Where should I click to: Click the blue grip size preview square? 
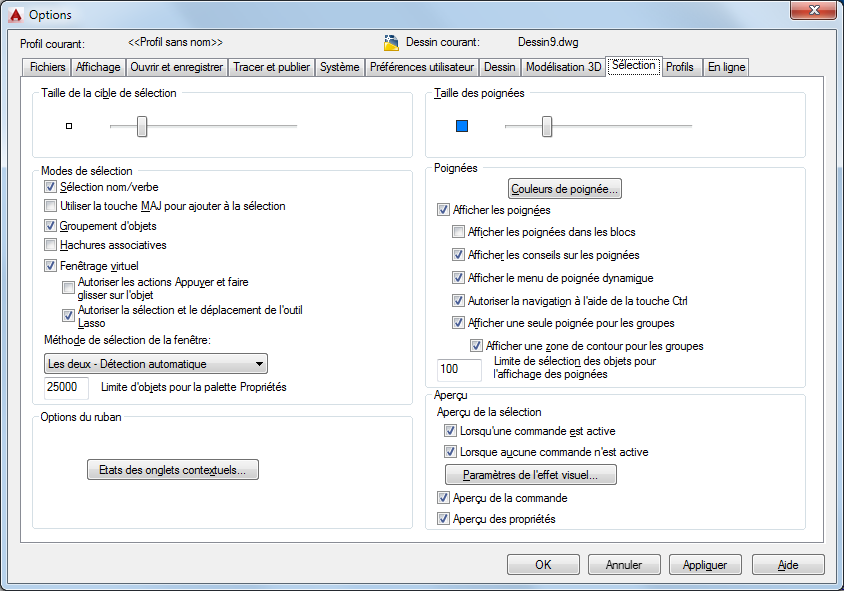coord(462,126)
